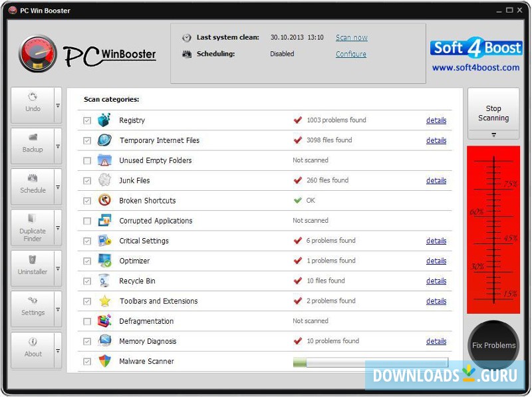Click the Temporary Internet Files globe icon
This screenshot has height=397, width=532.
[x=104, y=140]
